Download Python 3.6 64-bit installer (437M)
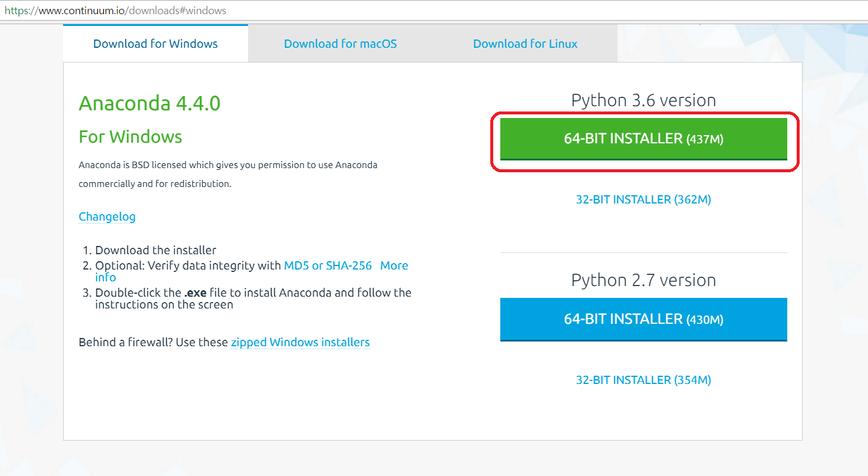 click(x=643, y=139)
